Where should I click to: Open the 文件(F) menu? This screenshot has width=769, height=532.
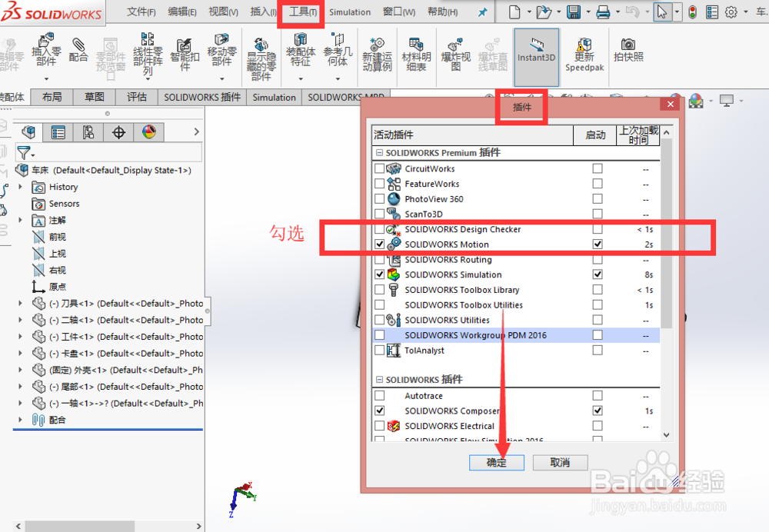(141, 12)
